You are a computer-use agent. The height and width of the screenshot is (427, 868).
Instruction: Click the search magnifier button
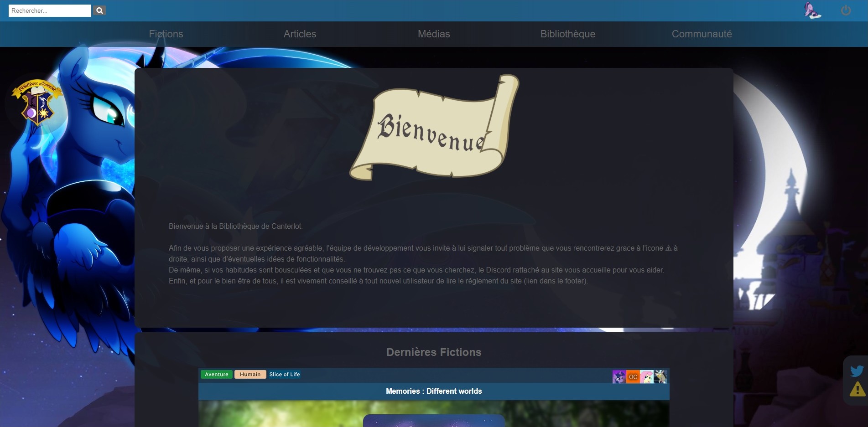click(99, 10)
